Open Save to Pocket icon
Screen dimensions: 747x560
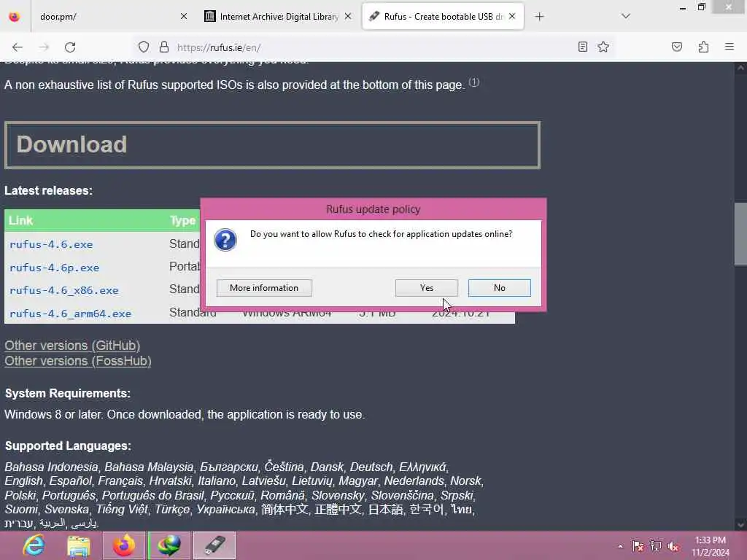coord(677,47)
